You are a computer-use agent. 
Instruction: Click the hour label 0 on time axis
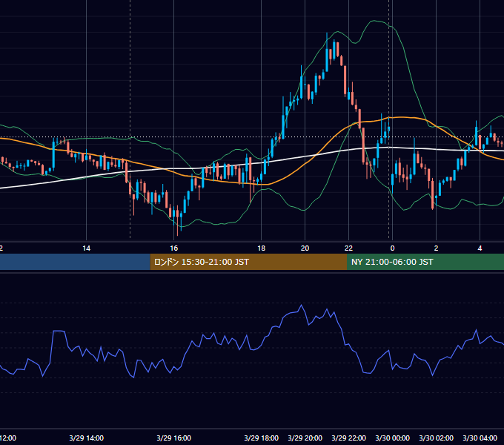click(393, 248)
